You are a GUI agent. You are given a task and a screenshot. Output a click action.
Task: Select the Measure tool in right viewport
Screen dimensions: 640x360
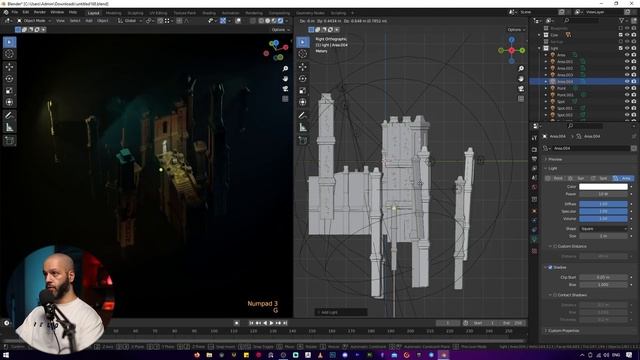coord(303,128)
